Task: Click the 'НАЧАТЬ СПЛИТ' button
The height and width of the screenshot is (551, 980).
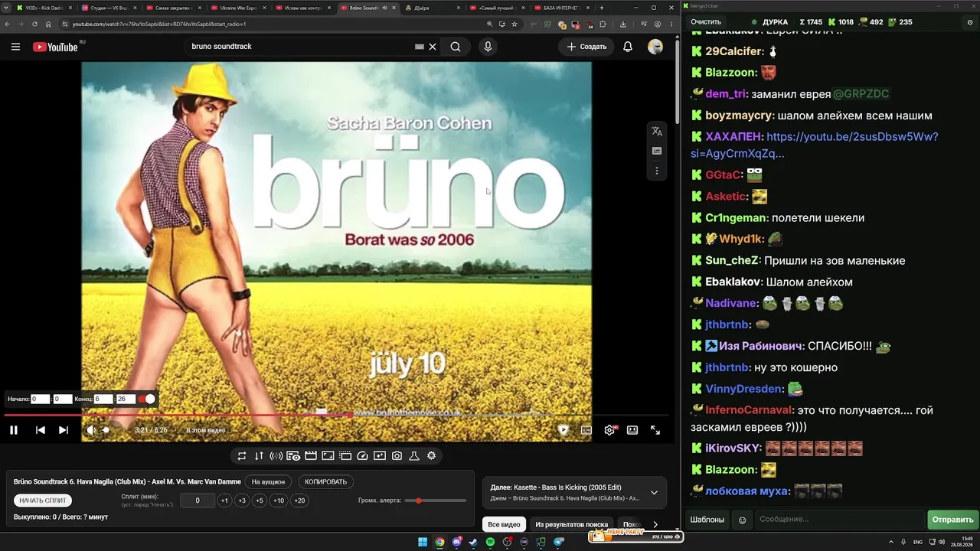Action: pos(43,500)
